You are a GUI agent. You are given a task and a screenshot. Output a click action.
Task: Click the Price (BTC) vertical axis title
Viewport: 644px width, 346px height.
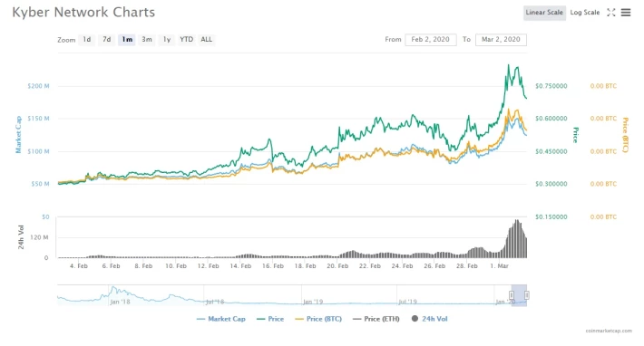pos(626,135)
